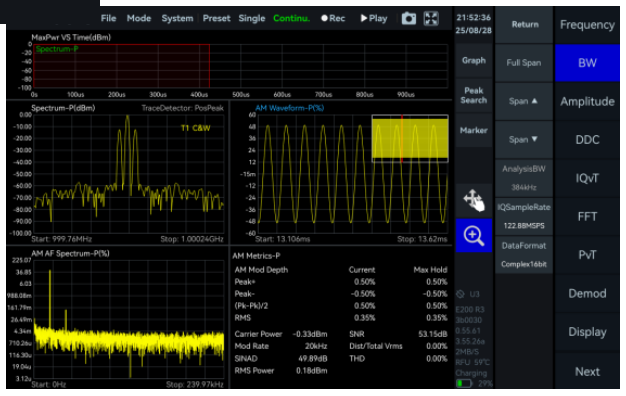The height and width of the screenshot is (396, 626).
Task: Open the IQvT menu tab
Action: coord(587,178)
